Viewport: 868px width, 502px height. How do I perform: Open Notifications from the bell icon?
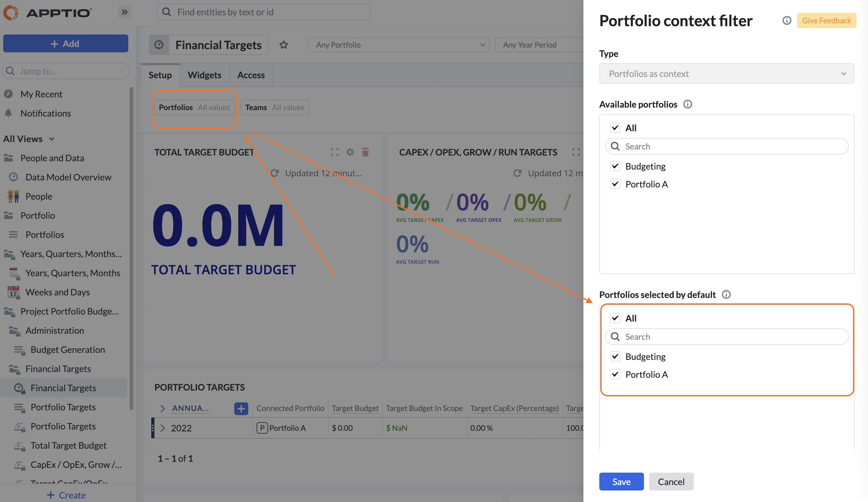point(8,113)
